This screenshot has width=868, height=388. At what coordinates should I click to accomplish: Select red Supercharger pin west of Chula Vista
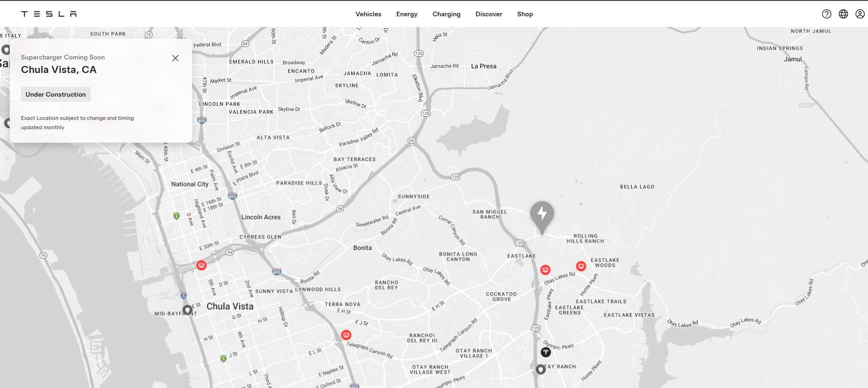(201, 265)
